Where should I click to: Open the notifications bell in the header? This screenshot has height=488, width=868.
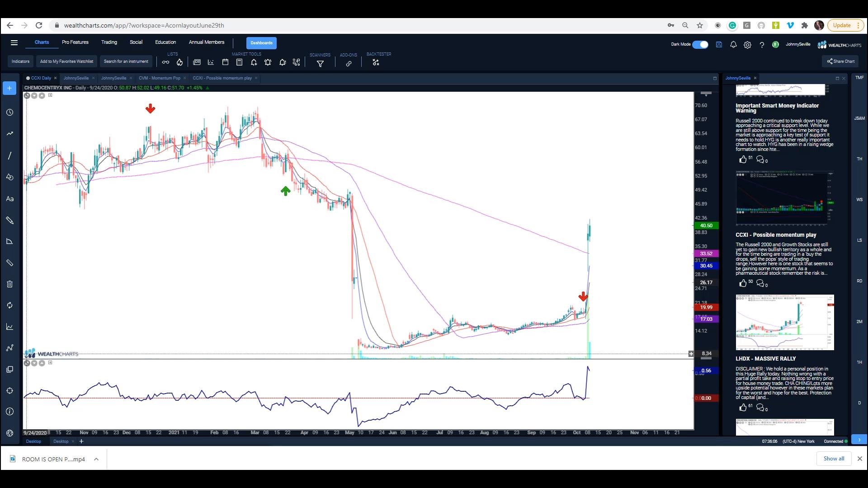(x=733, y=44)
